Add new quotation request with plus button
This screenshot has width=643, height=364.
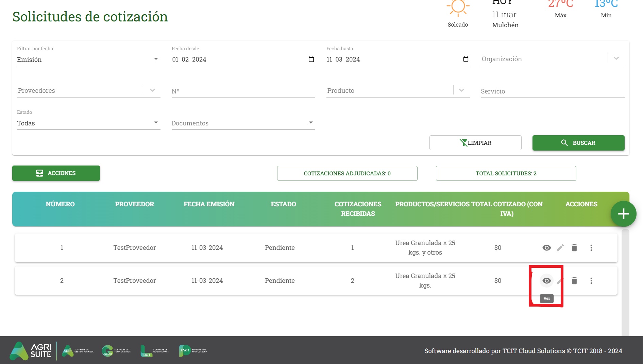point(623,214)
